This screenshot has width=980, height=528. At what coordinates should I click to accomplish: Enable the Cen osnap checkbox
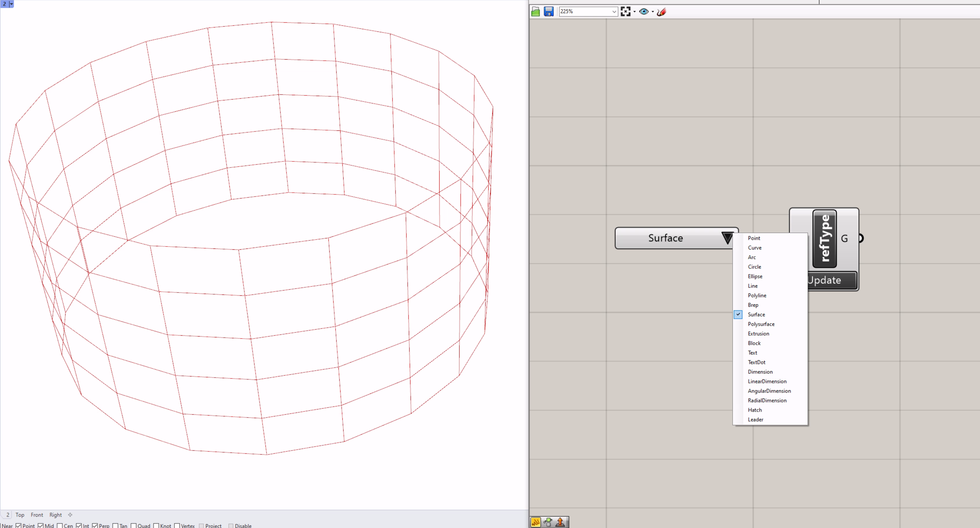point(60,526)
